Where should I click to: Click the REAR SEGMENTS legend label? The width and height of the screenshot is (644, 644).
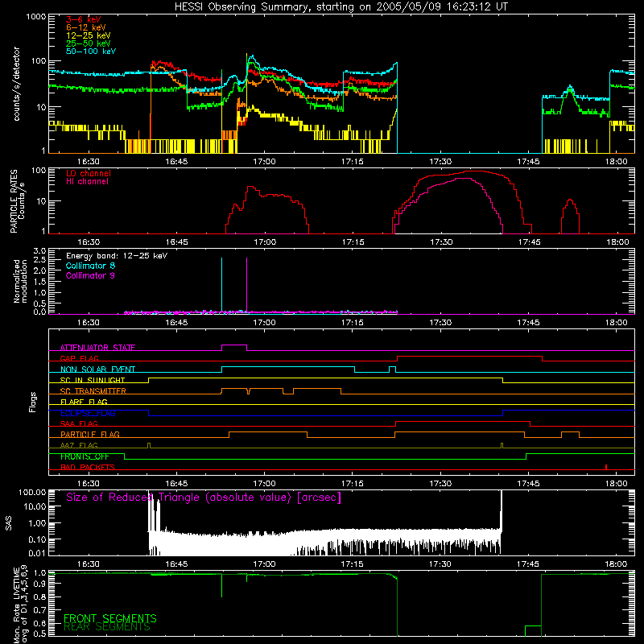click(107, 627)
